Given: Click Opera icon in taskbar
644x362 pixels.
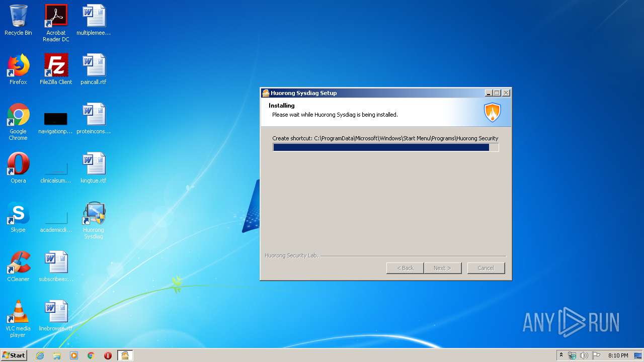Looking at the screenshot, I should point(108,355).
